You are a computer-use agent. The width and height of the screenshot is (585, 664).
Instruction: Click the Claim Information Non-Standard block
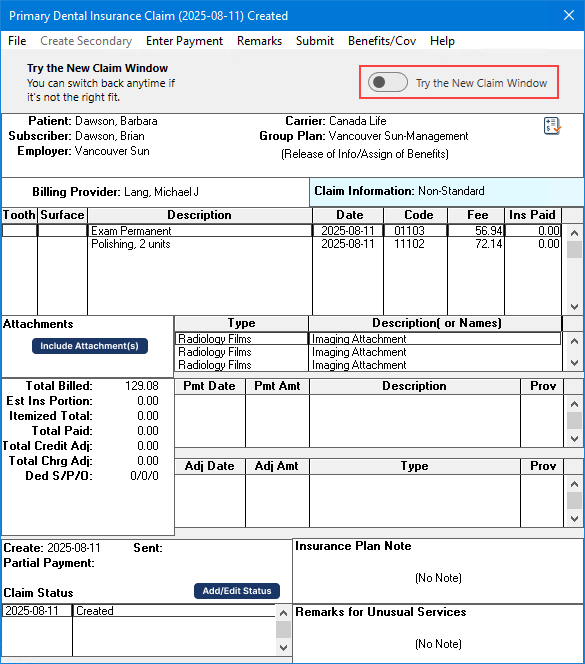446,191
